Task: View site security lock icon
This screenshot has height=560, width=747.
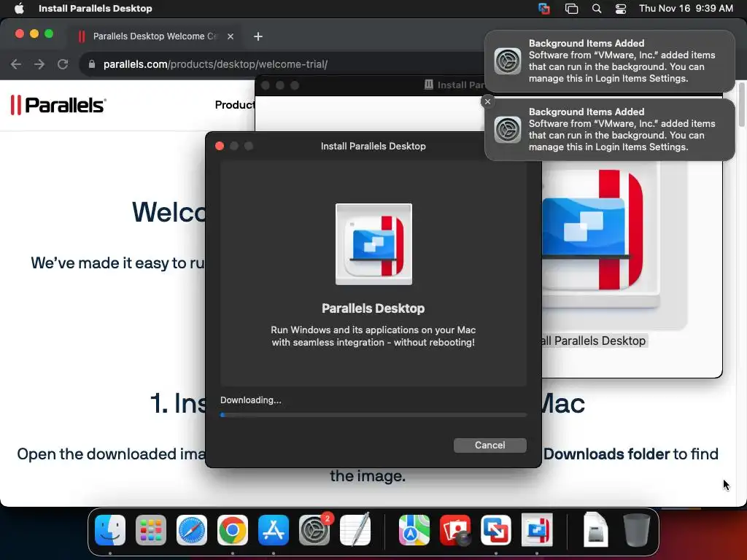Action: point(92,64)
